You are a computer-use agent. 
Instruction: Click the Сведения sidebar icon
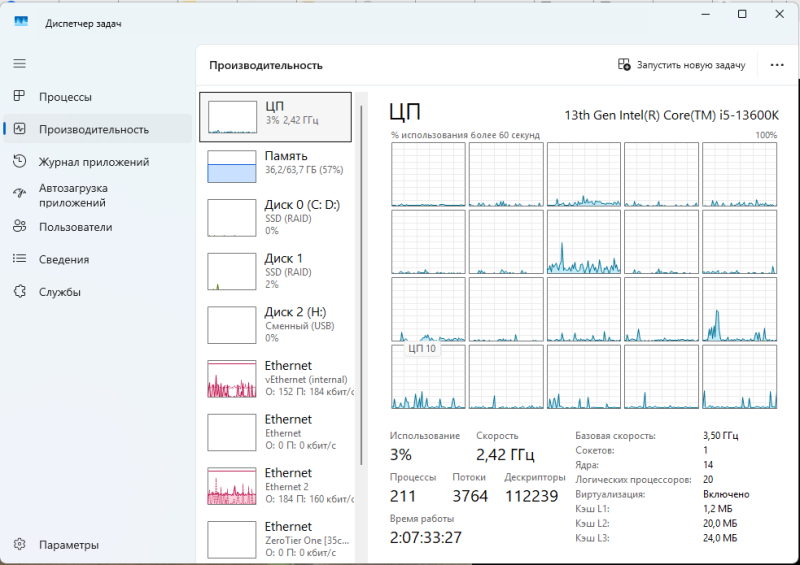click(x=19, y=259)
